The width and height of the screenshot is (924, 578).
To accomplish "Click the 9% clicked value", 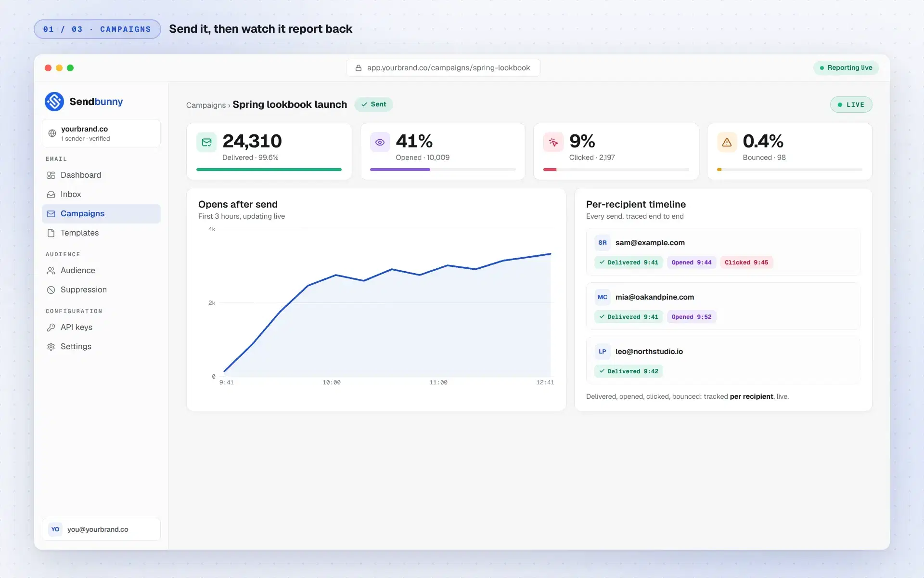I will point(582,141).
